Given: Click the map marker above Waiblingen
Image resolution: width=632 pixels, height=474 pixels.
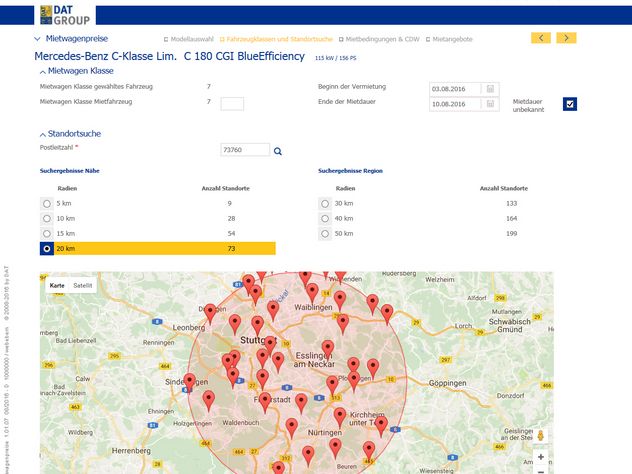Looking at the screenshot, I should point(312,291).
